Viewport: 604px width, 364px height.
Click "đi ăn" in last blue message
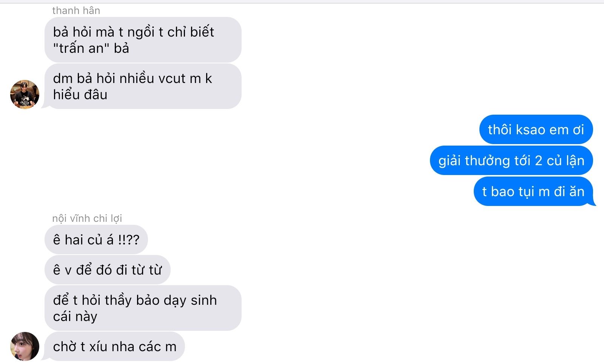coord(569,191)
